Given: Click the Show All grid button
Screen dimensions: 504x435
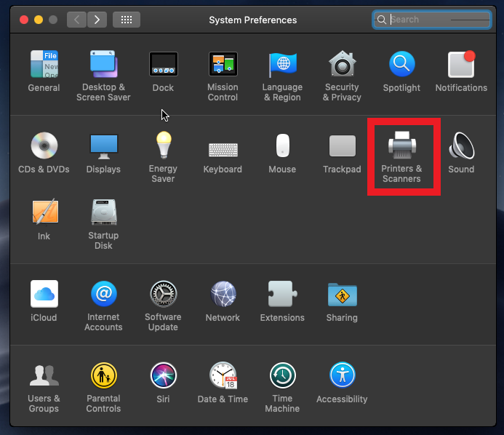Looking at the screenshot, I should coord(126,20).
